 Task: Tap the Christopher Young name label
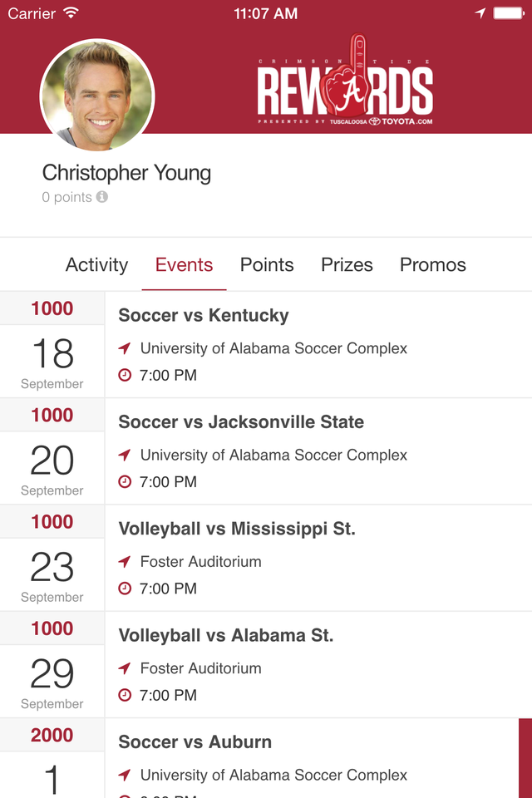[126, 173]
